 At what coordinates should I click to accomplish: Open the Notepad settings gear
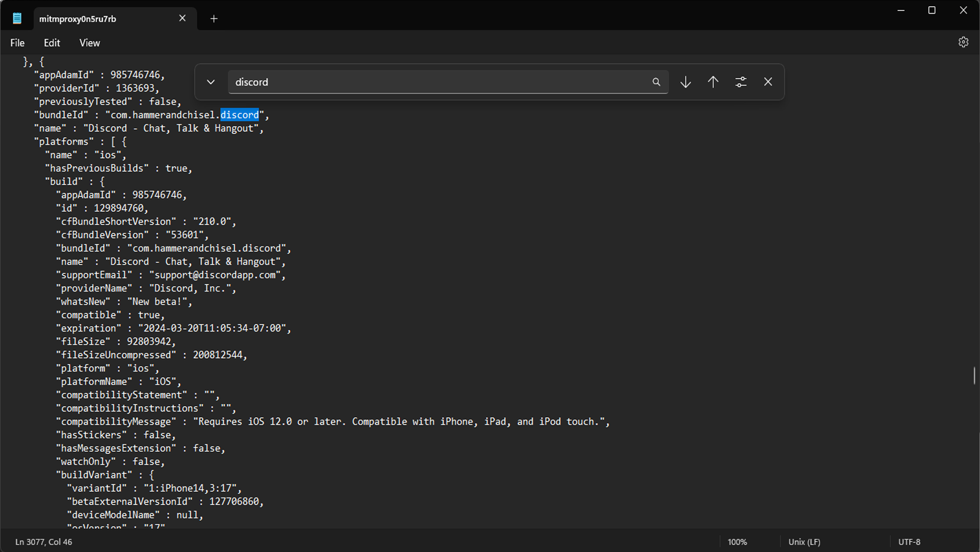coord(963,42)
